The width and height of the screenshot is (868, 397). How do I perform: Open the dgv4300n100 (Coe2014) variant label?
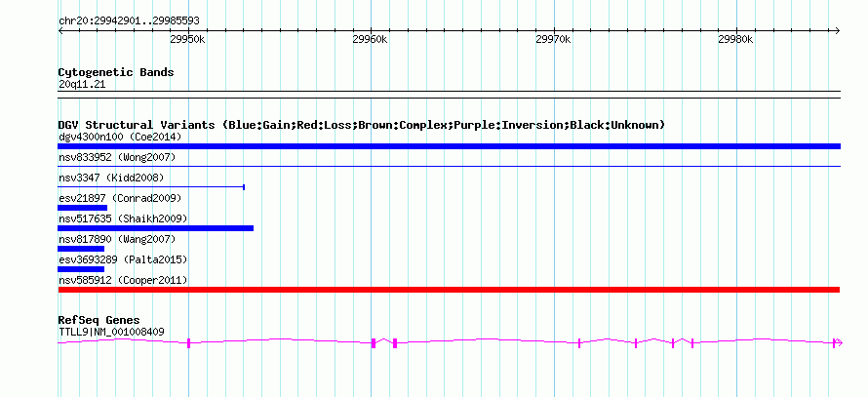[x=120, y=137]
